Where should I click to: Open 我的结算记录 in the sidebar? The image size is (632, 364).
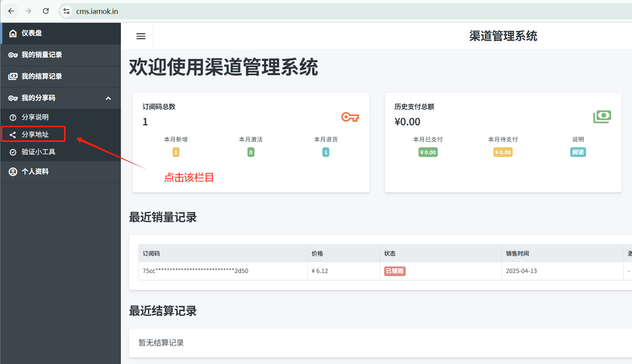(x=42, y=76)
